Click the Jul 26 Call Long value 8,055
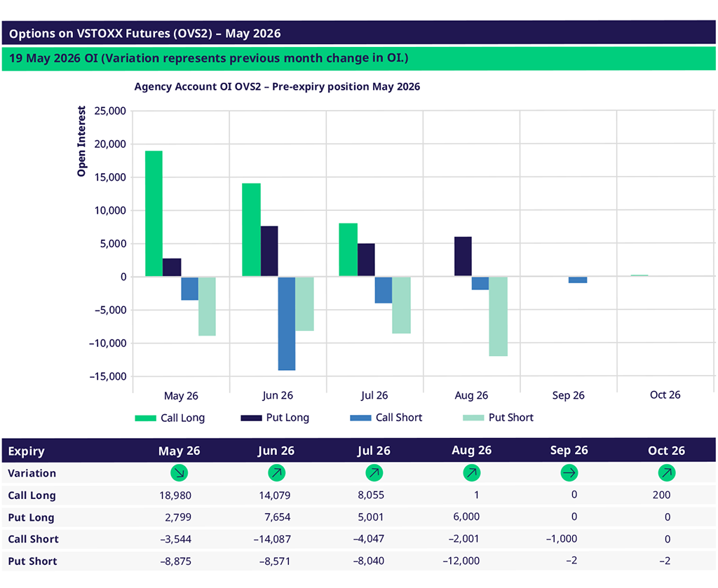 371,495
